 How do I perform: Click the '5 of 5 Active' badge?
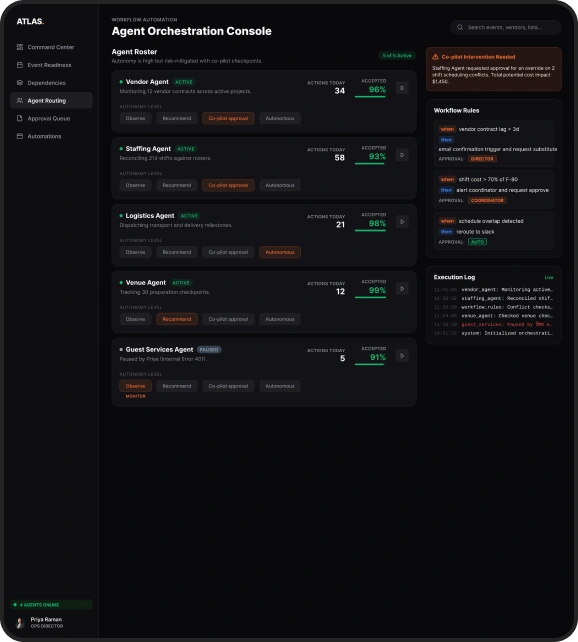397,55
